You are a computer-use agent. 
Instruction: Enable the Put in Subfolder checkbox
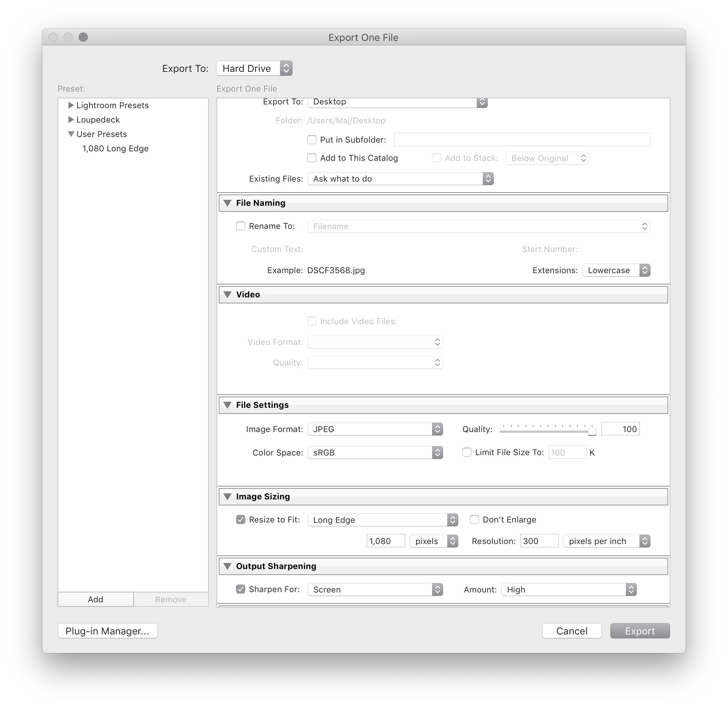(x=312, y=140)
